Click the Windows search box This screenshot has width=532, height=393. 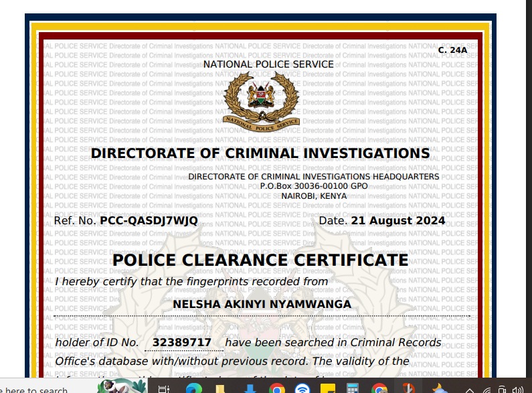pos(40,390)
